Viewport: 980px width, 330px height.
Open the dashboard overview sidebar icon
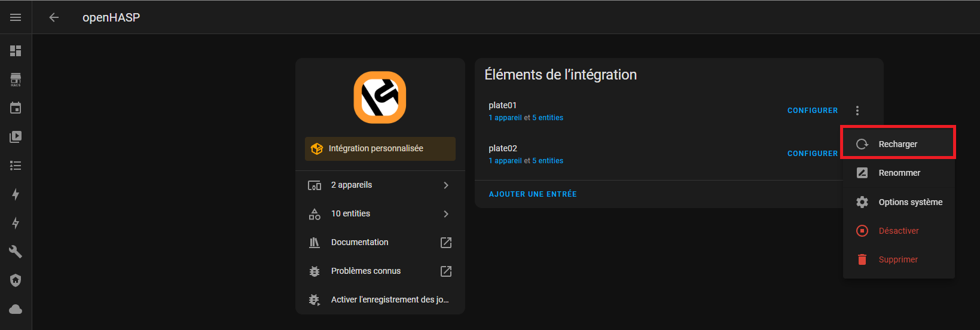[16, 51]
